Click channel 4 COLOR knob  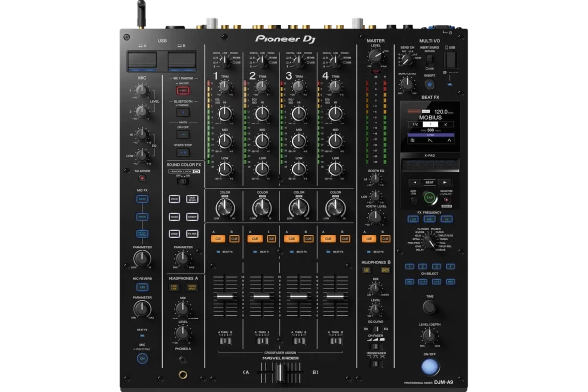335,207
